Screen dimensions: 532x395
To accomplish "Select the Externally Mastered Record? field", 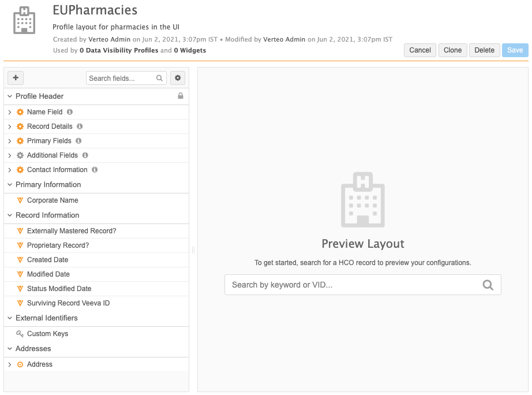I will [72, 231].
